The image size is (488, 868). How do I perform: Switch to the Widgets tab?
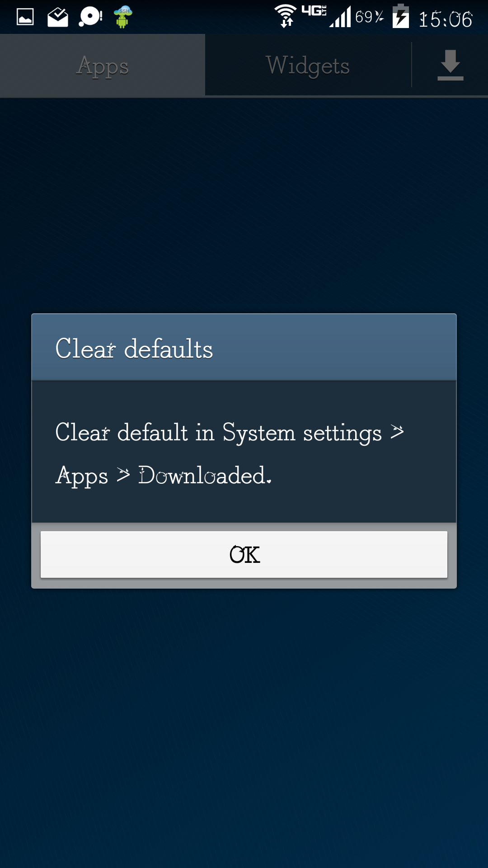pyautogui.click(x=308, y=65)
